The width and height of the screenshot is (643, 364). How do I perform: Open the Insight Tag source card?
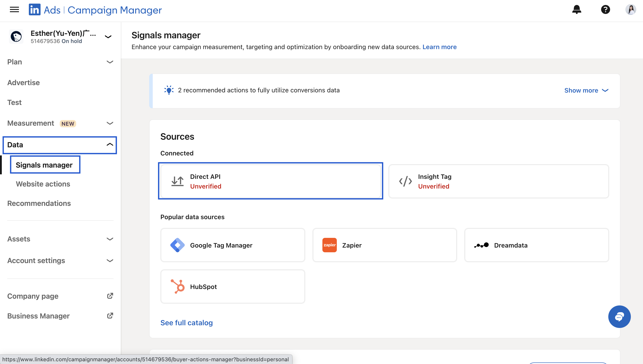(499, 181)
